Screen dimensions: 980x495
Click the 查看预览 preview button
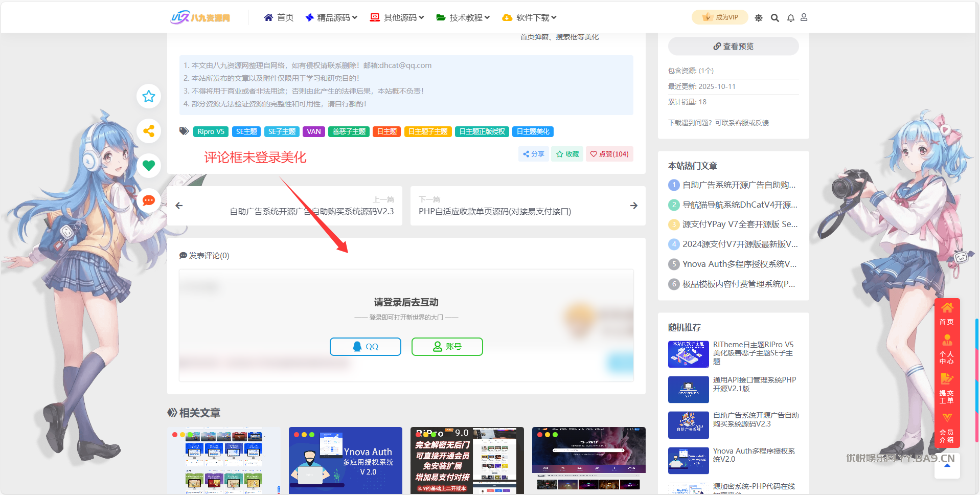[733, 47]
